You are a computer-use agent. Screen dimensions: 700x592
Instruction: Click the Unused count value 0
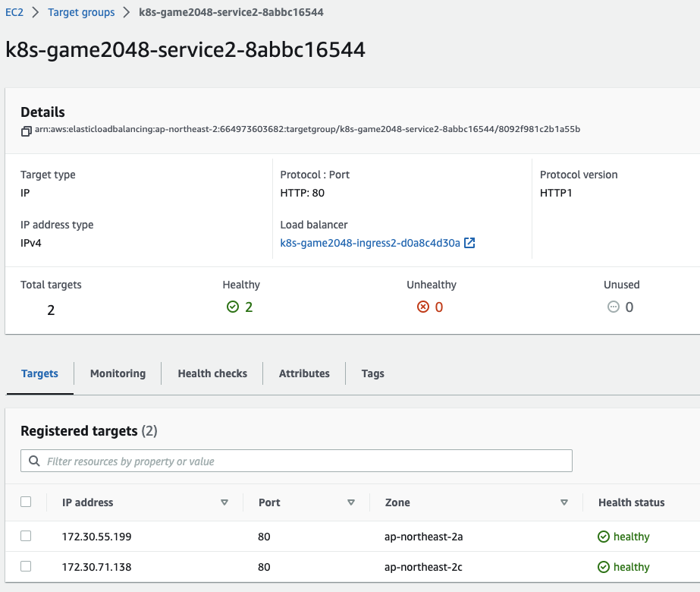(x=629, y=307)
